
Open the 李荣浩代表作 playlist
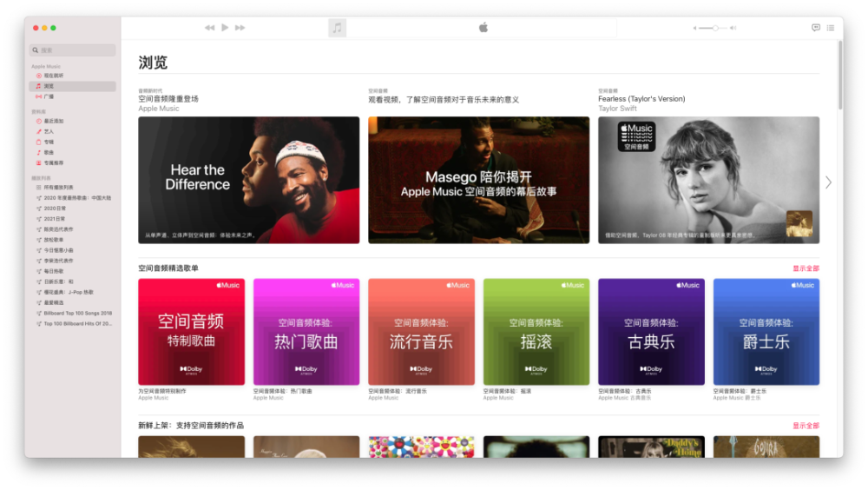[73, 262]
